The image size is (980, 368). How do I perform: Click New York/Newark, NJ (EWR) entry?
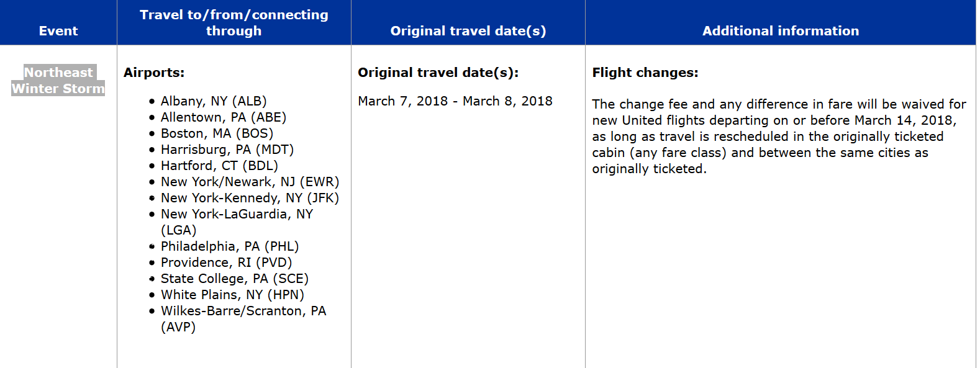coord(250,182)
